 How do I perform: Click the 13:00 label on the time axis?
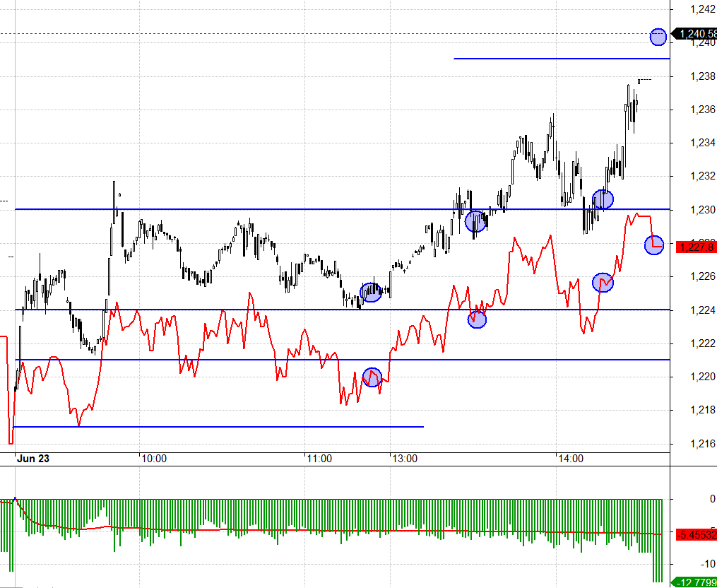[404, 459]
